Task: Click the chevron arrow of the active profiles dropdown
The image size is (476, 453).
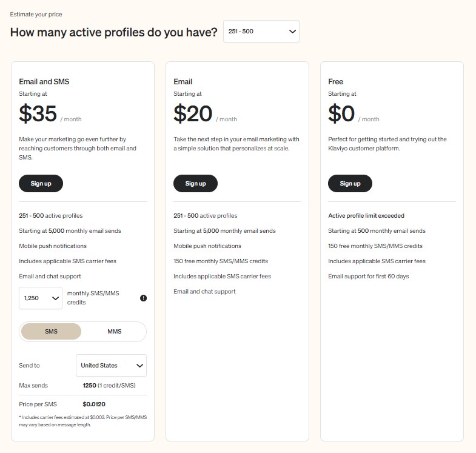Action: click(x=292, y=32)
